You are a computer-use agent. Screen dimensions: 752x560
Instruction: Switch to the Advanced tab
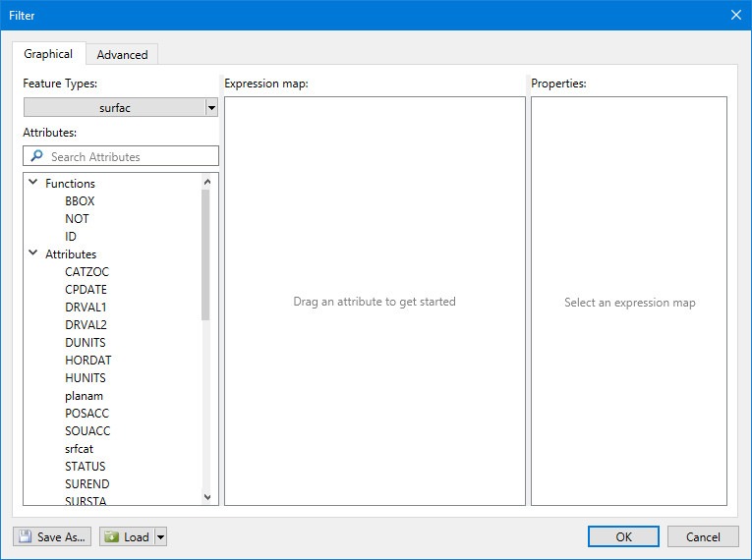tap(122, 55)
